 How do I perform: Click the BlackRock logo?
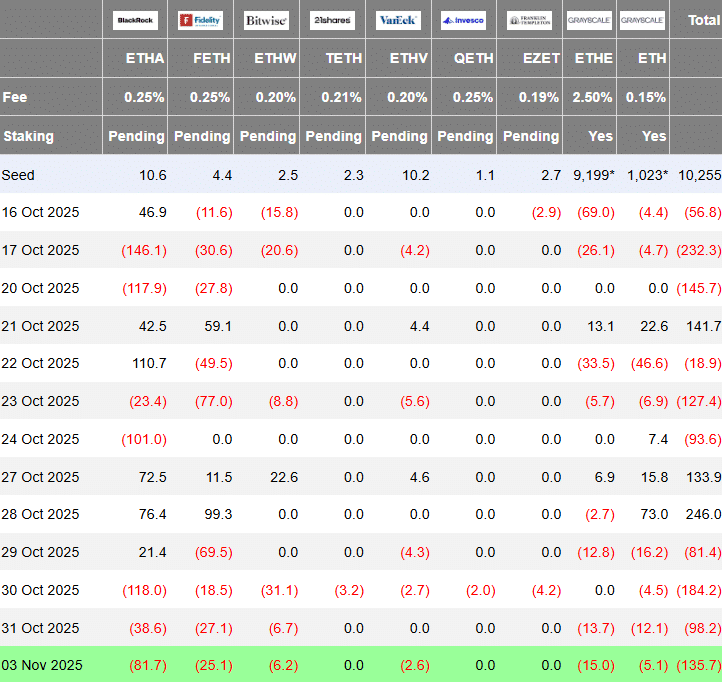(x=135, y=20)
